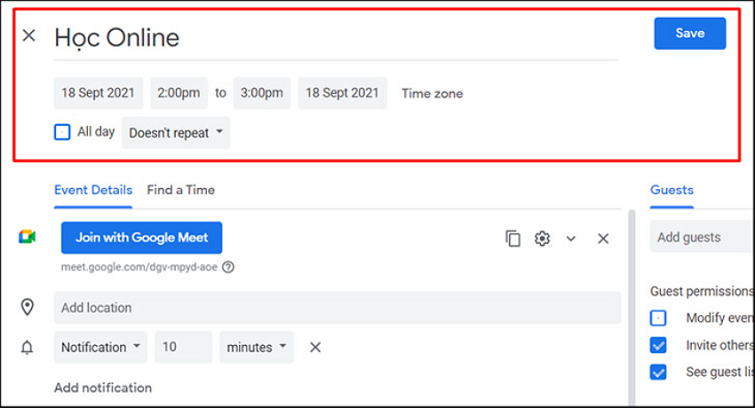Click the Add location field
Image resolution: width=755 pixels, height=408 pixels.
click(x=337, y=308)
